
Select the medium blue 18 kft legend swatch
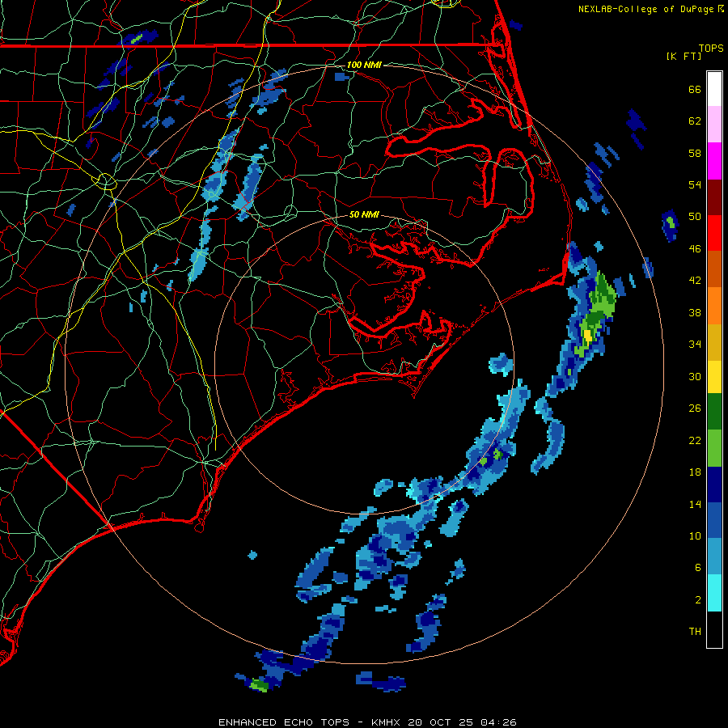pyautogui.click(x=714, y=520)
